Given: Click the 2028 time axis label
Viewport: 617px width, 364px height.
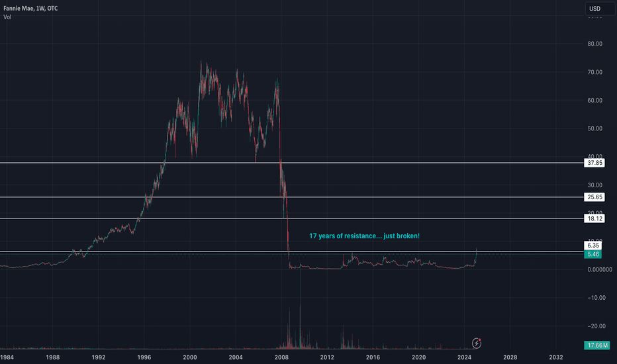Looking at the screenshot, I should point(510,357).
